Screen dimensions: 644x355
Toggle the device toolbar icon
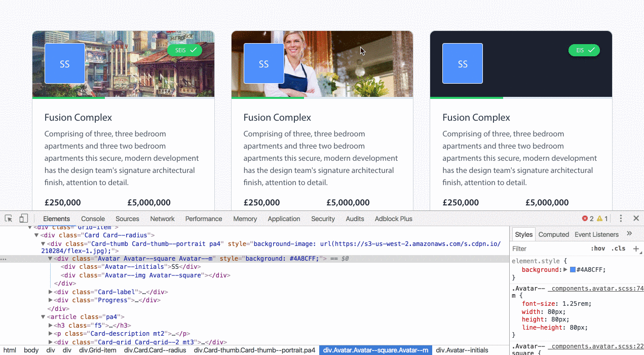(x=23, y=219)
